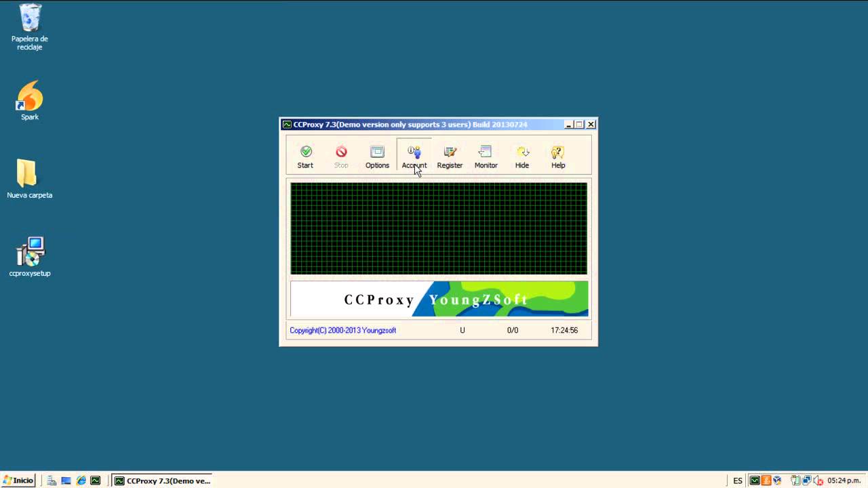Launch Server Manager from quick launch

pyautogui.click(x=52, y=481)
